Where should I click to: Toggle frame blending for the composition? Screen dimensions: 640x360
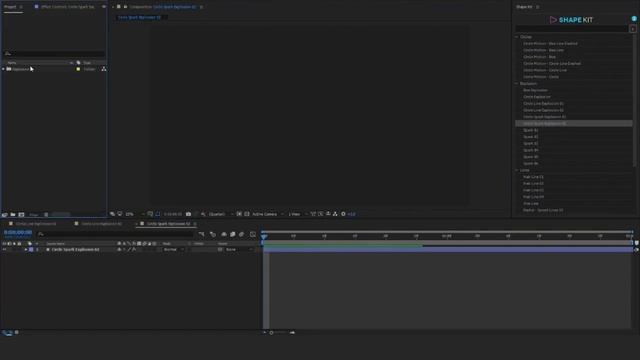[233, 234]
